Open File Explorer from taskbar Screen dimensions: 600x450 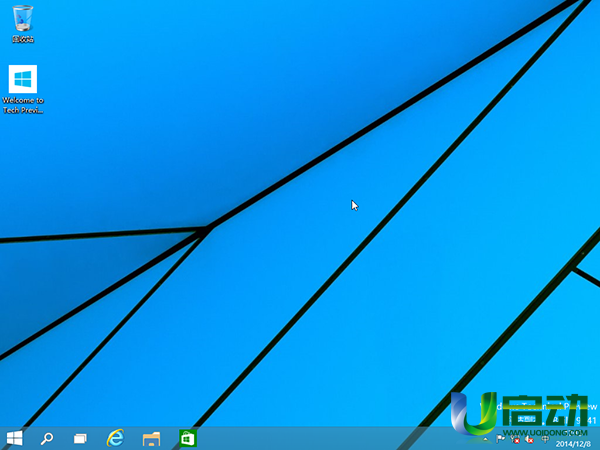pos(151,439)
